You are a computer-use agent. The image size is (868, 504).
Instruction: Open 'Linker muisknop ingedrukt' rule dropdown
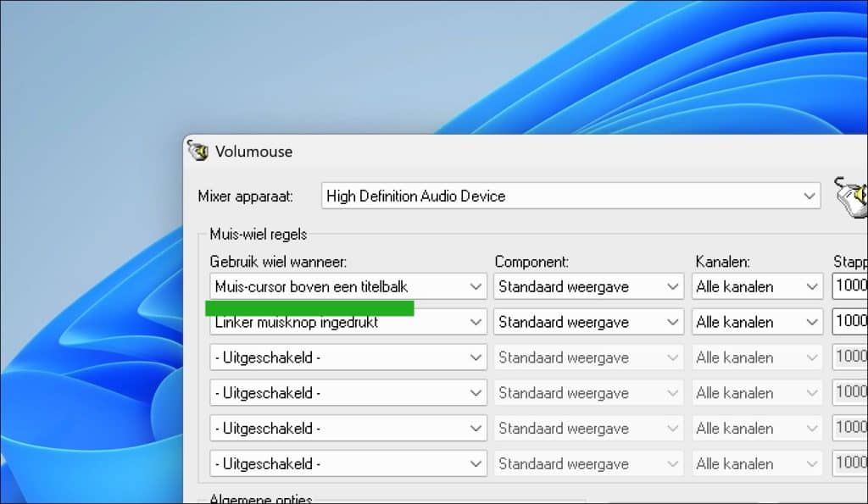tap(348, 322)
